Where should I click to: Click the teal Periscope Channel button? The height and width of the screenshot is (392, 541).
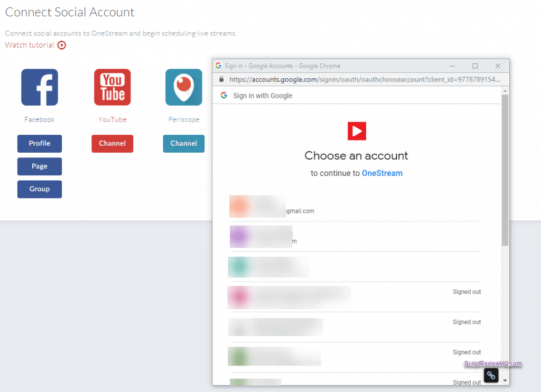184,144
